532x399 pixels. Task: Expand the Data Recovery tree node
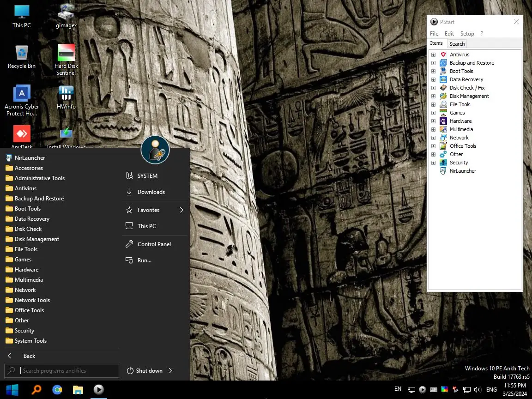coord(433,79)
